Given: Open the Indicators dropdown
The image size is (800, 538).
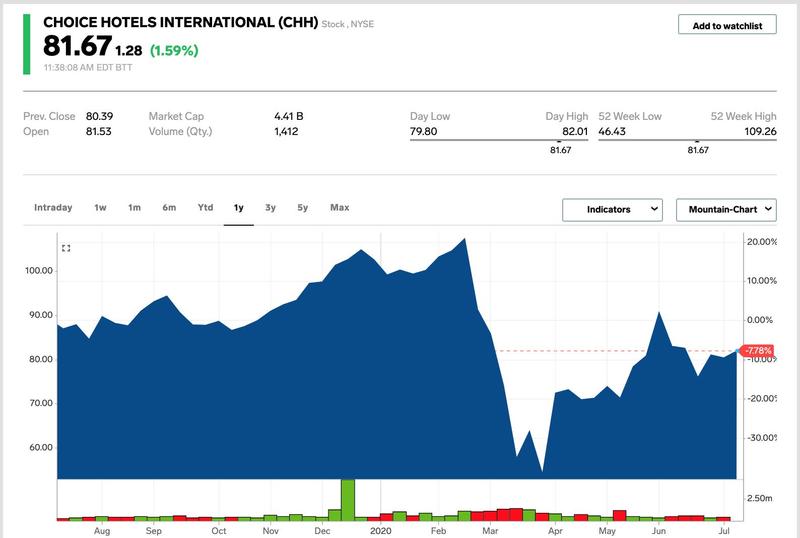Looking at the screenshot, I should point(612,210).
